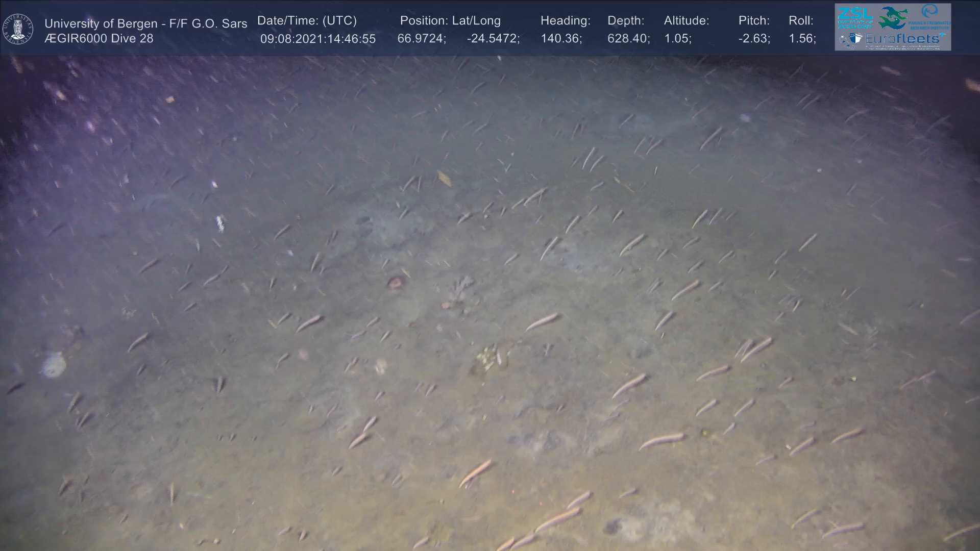Click the altitude reading 1.05
Image resolution: width=980 pixels, height=551 pixels.
[x=677, y=39]
